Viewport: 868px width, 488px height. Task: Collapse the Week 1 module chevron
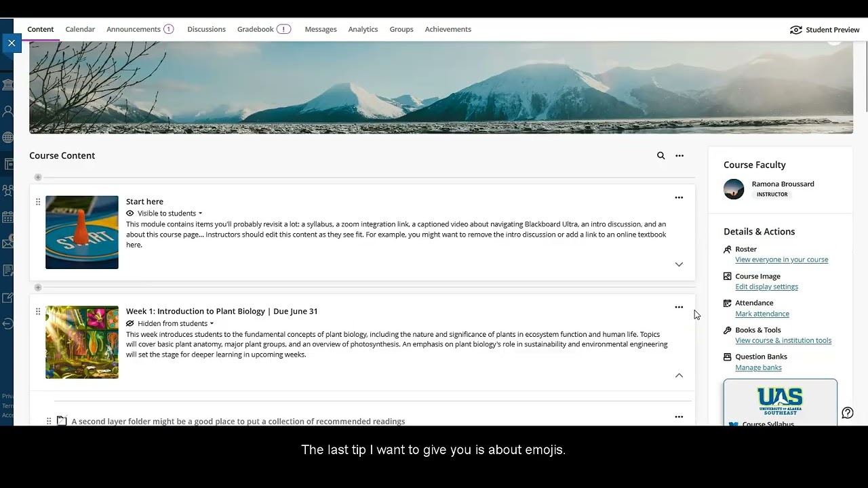pos(679,375)
